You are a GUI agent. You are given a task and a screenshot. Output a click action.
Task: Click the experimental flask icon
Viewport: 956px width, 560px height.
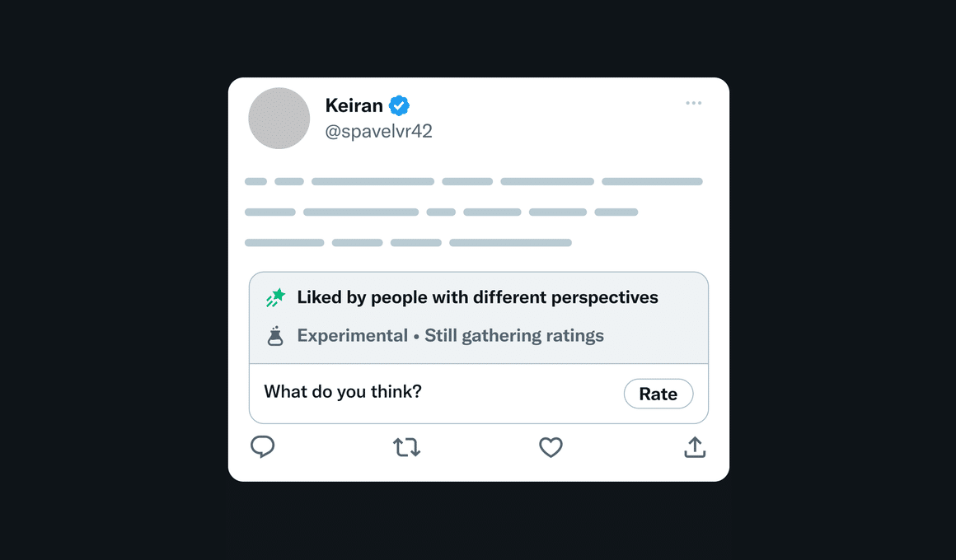point(275,336)
